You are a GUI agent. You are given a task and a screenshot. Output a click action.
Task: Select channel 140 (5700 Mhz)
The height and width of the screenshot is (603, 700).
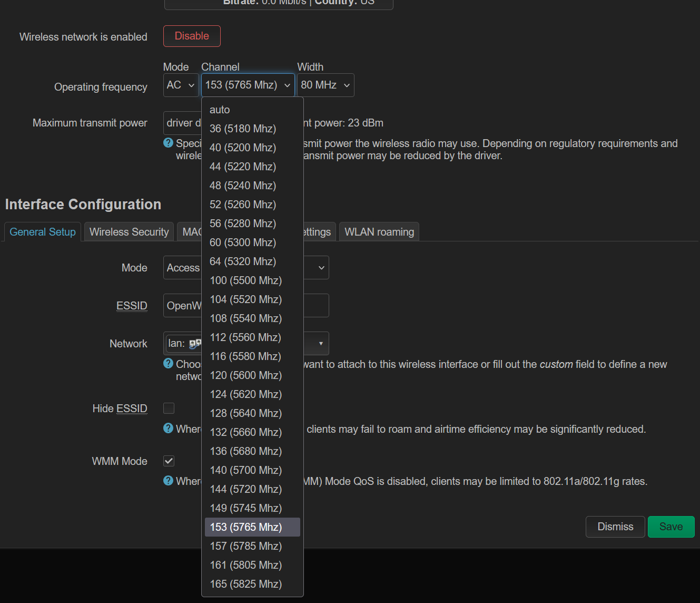click(252, 470)
